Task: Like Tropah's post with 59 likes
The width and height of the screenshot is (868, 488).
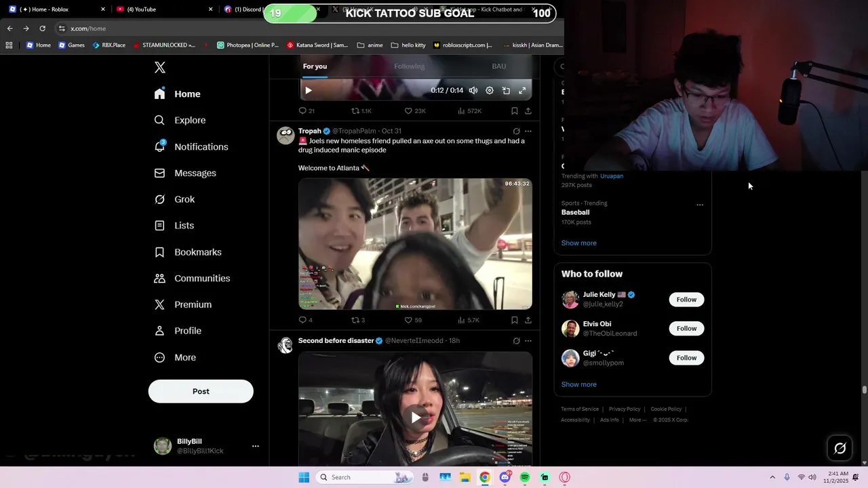Action: 413,320
